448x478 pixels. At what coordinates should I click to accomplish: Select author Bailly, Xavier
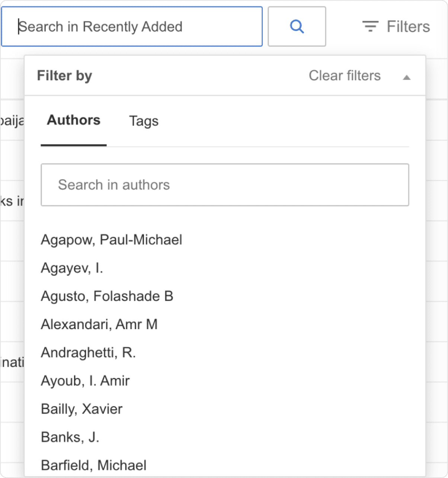[x=81, y=408]
